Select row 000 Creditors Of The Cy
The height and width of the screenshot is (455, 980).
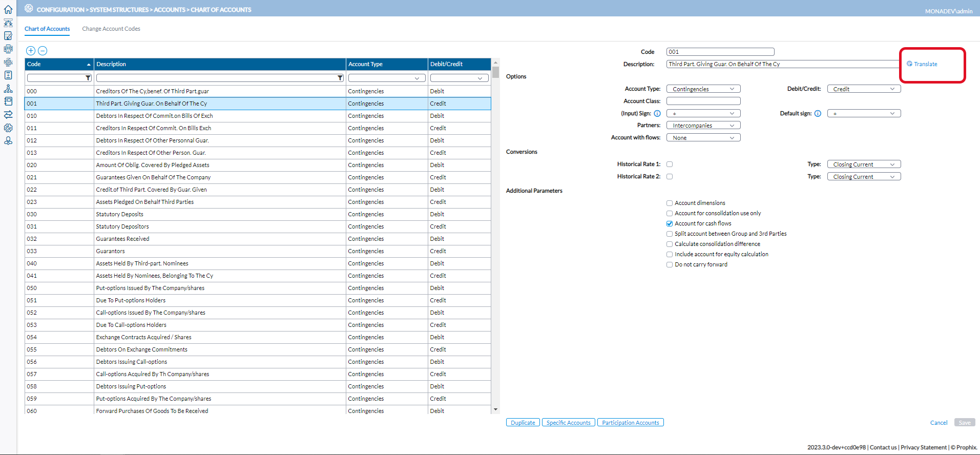pyautogui.click(x=258, y=91)
